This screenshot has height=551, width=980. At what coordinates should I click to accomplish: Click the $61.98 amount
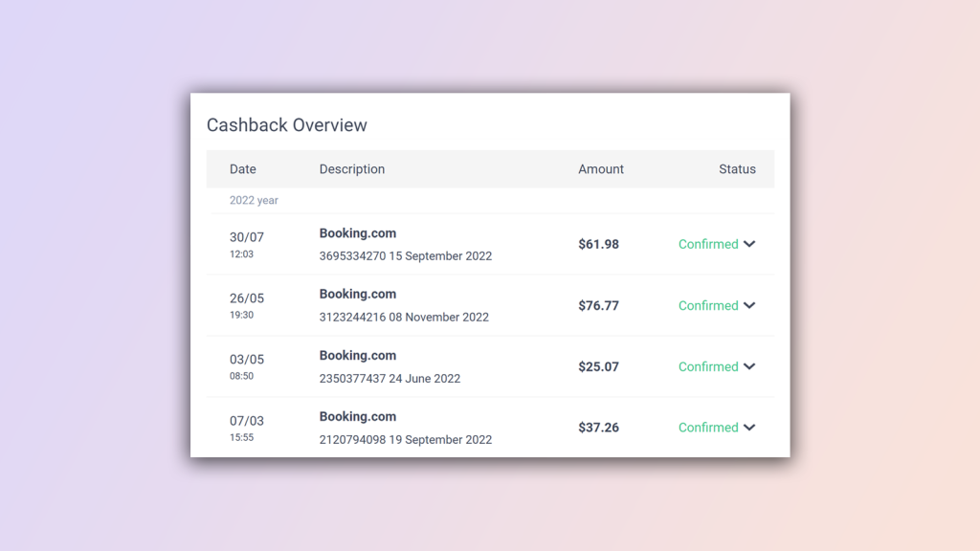[598, 244]
